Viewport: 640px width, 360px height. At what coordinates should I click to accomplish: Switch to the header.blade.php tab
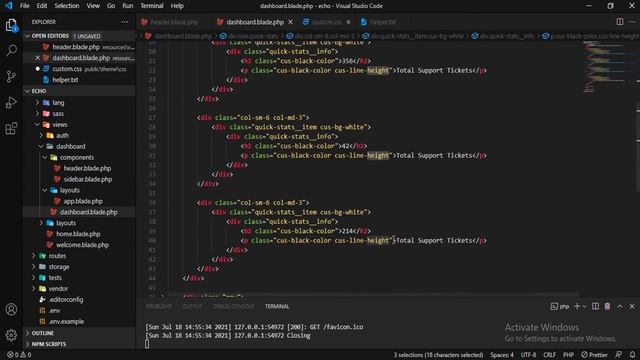174,22
